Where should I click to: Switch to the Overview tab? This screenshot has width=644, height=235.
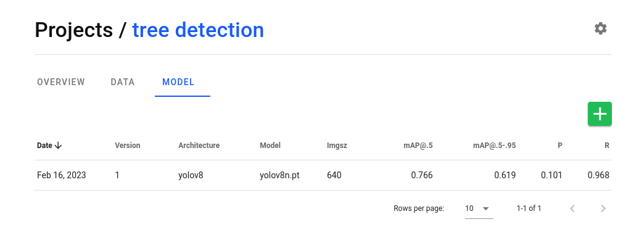61,82
